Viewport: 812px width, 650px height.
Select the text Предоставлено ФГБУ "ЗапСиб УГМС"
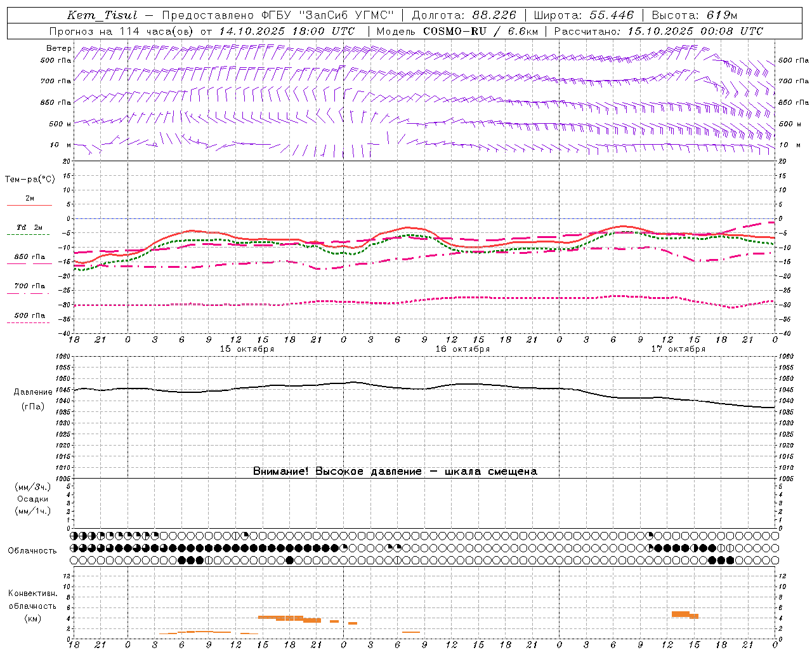(278, 15)
